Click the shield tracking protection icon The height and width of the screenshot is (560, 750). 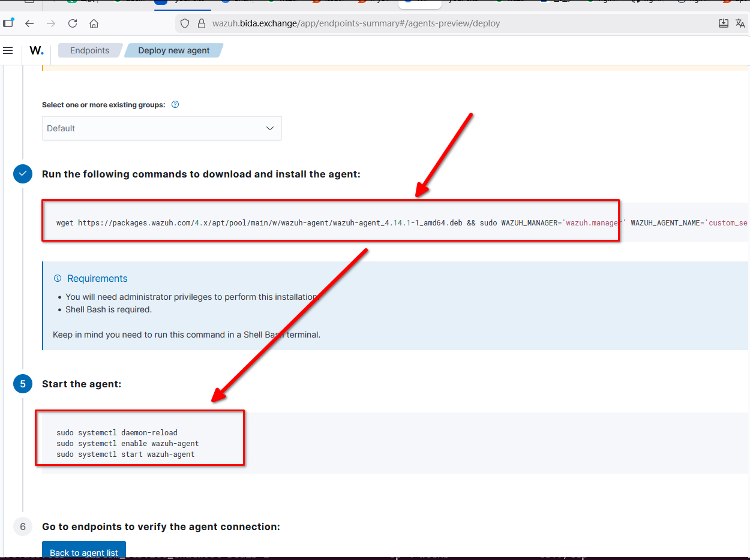pyautogui.click(x=185, y=23)
